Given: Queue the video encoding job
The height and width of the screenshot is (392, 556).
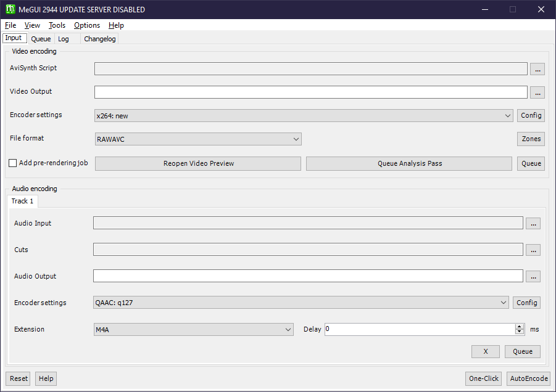Looking at the screenshot, I should point(531,163).
